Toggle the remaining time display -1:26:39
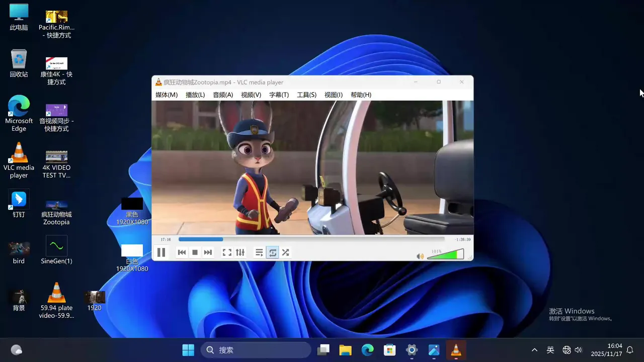Image resolution: width=644 pixels, height=362 pixels. click(462, 239)
